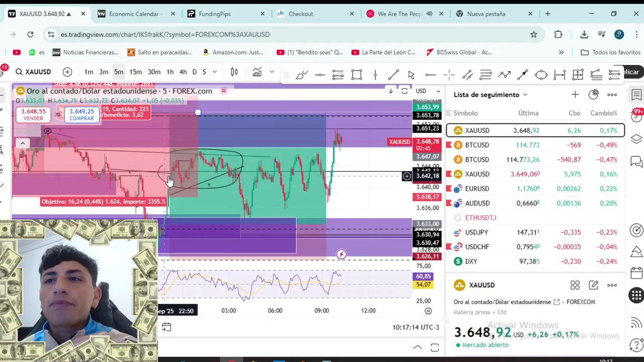
Task: Select EURUSD row in watchlist
Action: (535, 189)
